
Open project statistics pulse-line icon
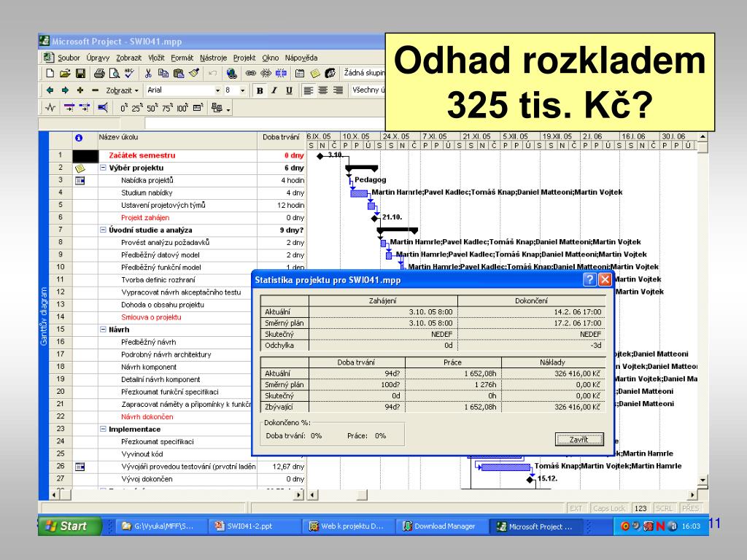[50, 108]
